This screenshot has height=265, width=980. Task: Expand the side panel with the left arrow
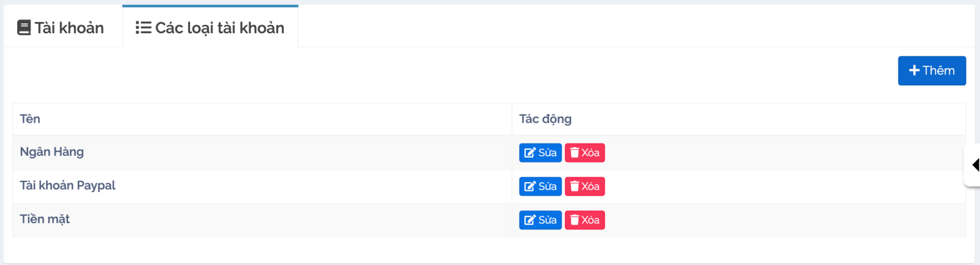pyautogui.click(x=974, y=164)
